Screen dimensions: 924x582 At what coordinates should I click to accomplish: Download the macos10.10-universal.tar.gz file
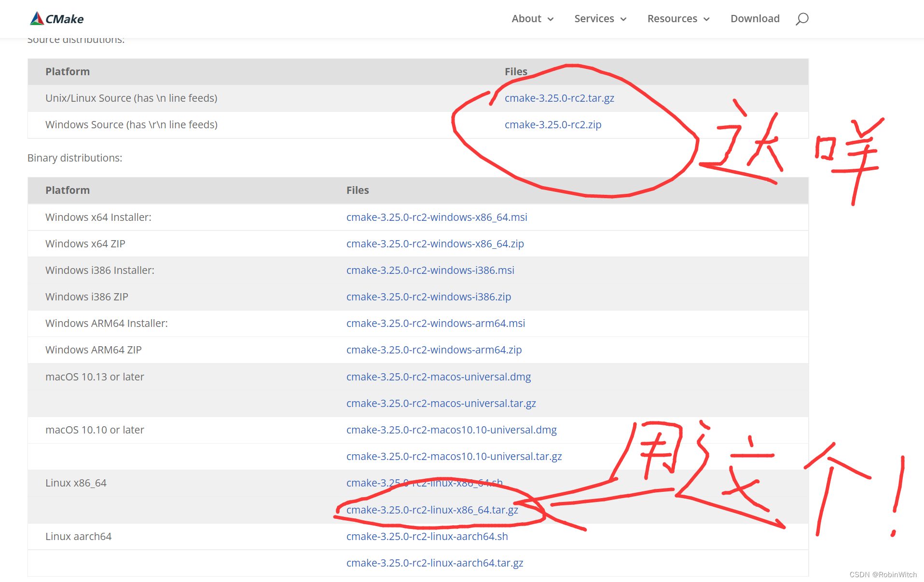point(454,457)
